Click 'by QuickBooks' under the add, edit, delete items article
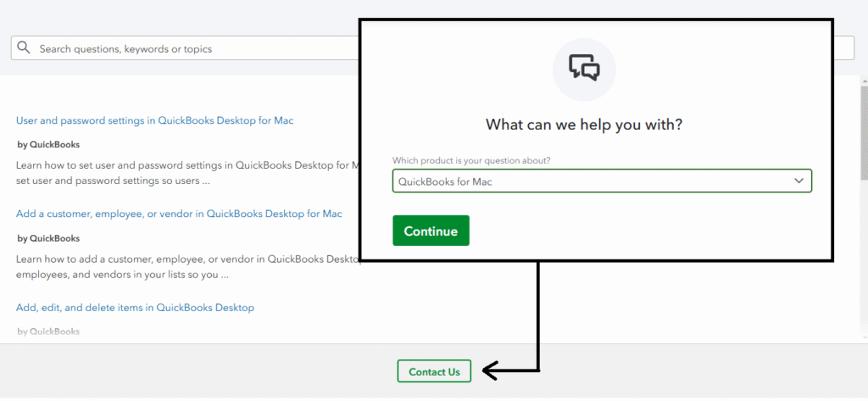Image resolution: width=868 pixels, height=401 pixels. click(x=48, y=331)
